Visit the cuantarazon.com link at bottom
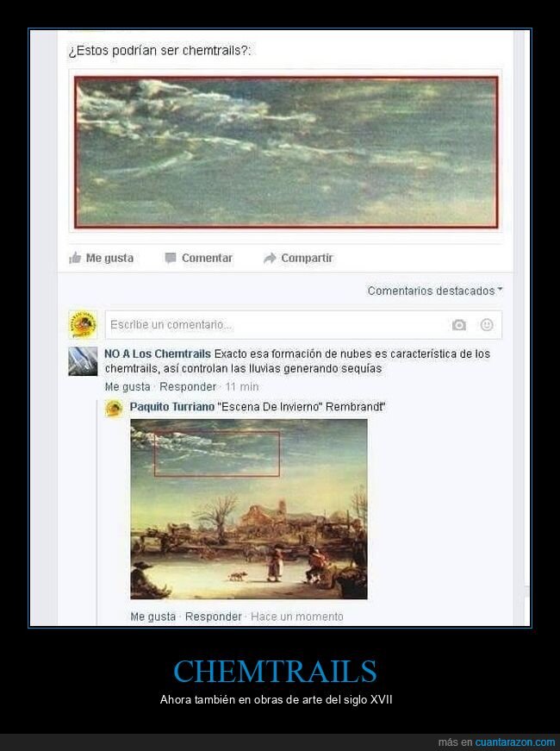The image size is (560, 751). point(515,742)
